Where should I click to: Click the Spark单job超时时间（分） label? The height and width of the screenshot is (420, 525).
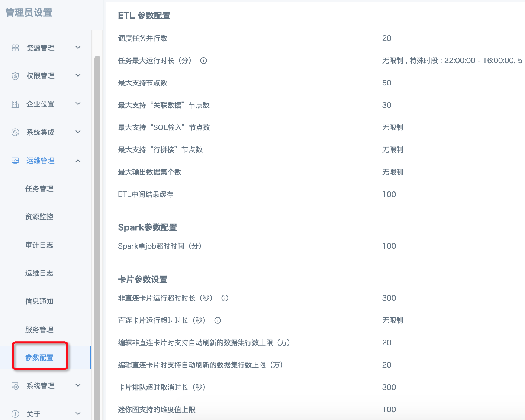(x=160, y=246)
